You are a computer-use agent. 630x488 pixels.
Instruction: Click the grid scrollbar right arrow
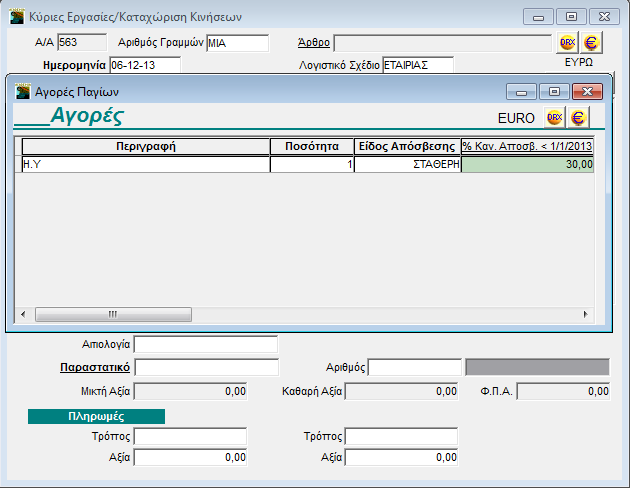(x=585, y=314)
